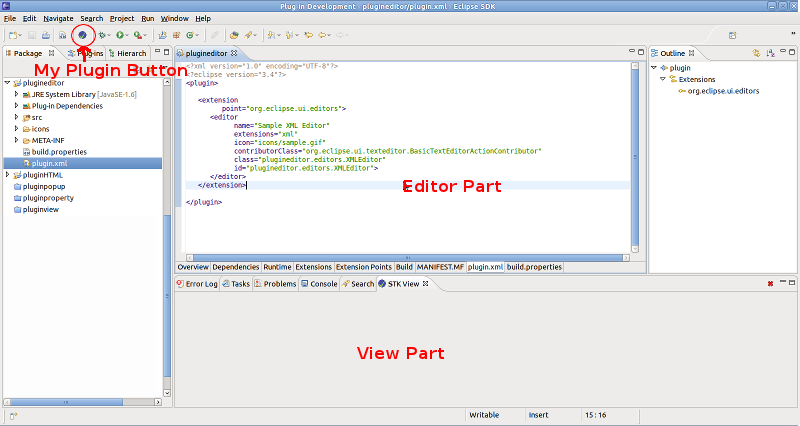Open the Console view tab
Screen dimensions: 800x426
coord(319,284)
